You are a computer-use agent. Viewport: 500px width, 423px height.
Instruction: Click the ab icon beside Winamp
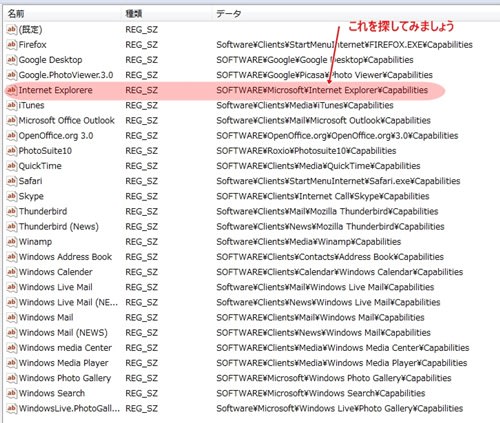(x=11, y=242)
